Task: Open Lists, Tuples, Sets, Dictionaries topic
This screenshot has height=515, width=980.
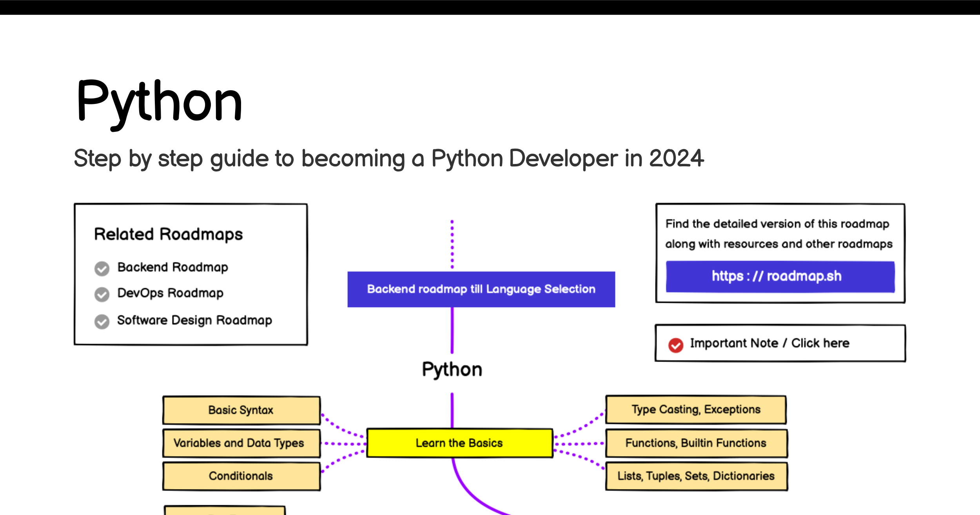Action: click(696, 476)
